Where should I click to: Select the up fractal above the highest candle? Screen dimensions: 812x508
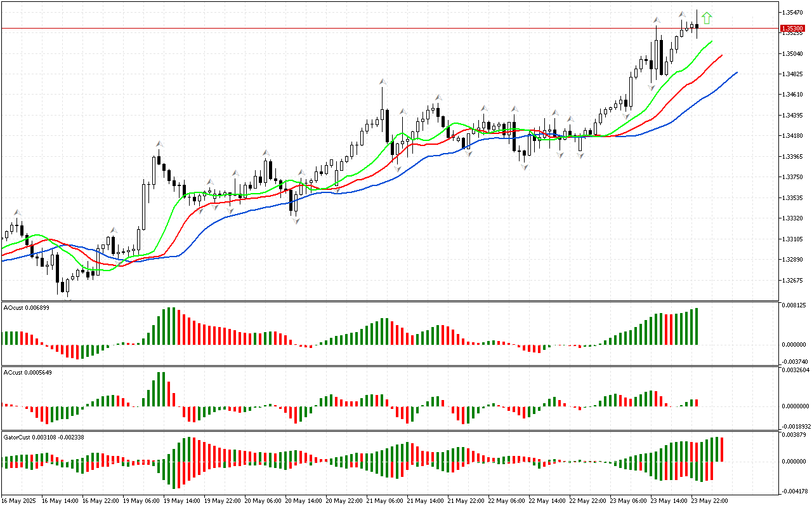coord(682,14)
